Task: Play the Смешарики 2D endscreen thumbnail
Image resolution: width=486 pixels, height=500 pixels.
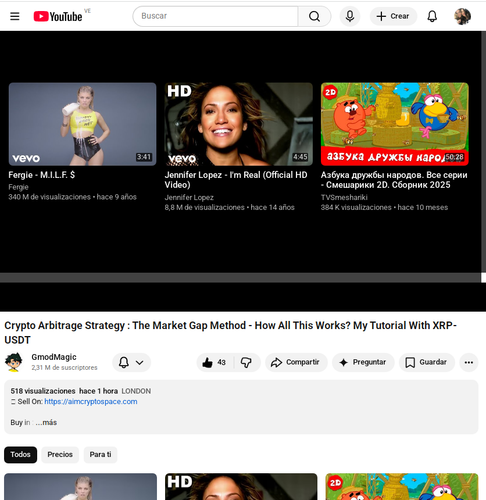Action: pyautogui.click(x=395, y=124)
